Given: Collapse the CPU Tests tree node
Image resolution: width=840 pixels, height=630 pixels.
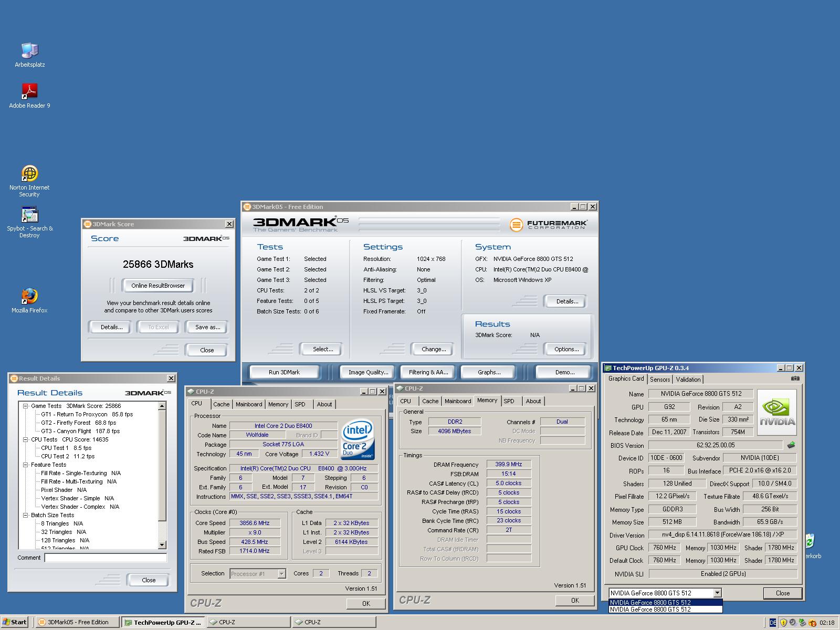Looking at the screenshot, I should click(x=25, y=439).
